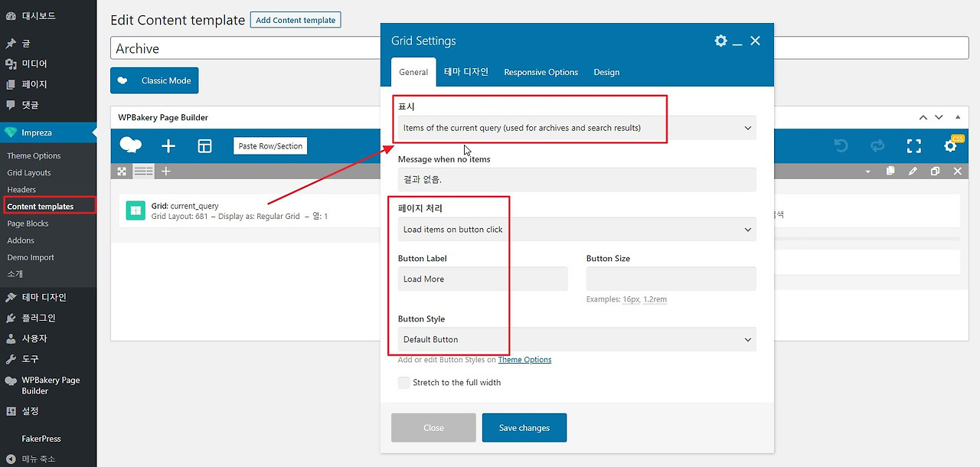The width and height of the screenshot is (980, 467).
Task: Switch to the General tab
Action: (x=413, y=72)
